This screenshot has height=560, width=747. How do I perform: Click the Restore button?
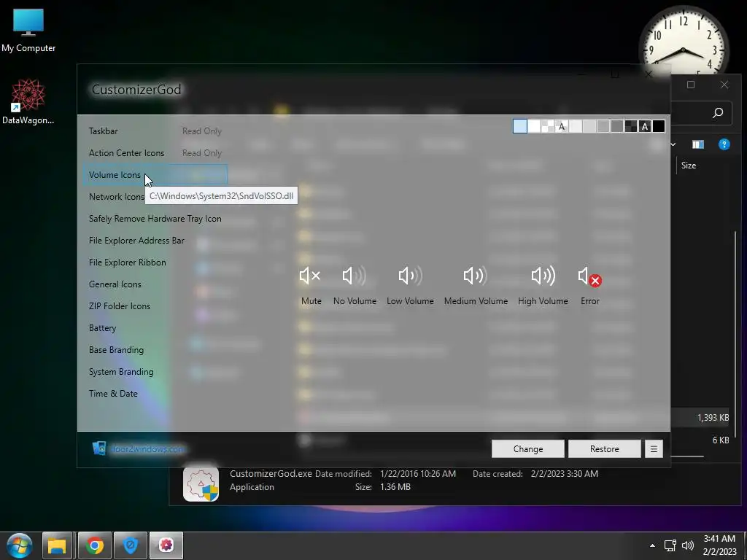point(605,449)
